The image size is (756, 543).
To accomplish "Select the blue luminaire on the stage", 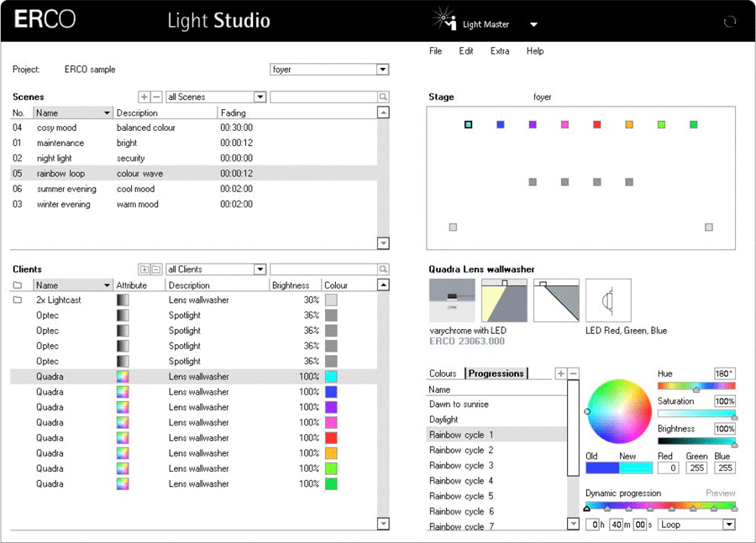I will pos(501,125).
